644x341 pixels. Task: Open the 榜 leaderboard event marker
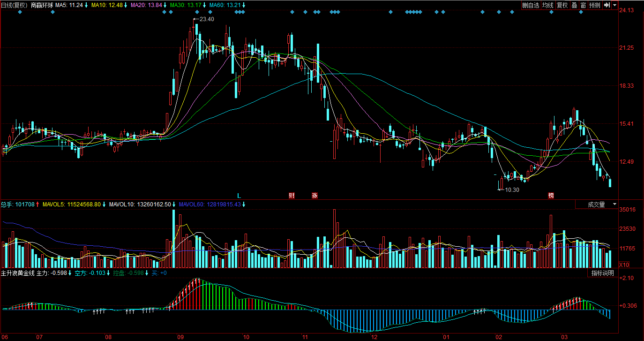[x=551, y=195]
